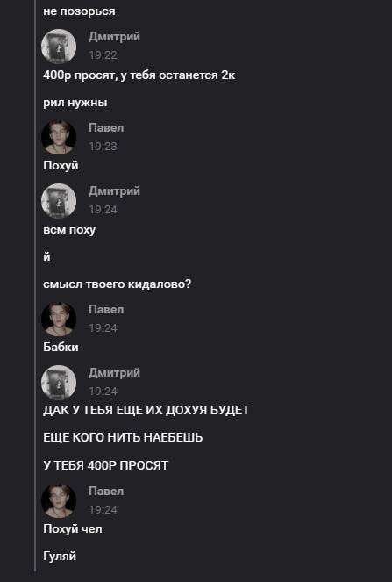This screenshot has width=392, height=582.
Task: Open Павел's avatar at 19:23
Action: coord(59,137)
